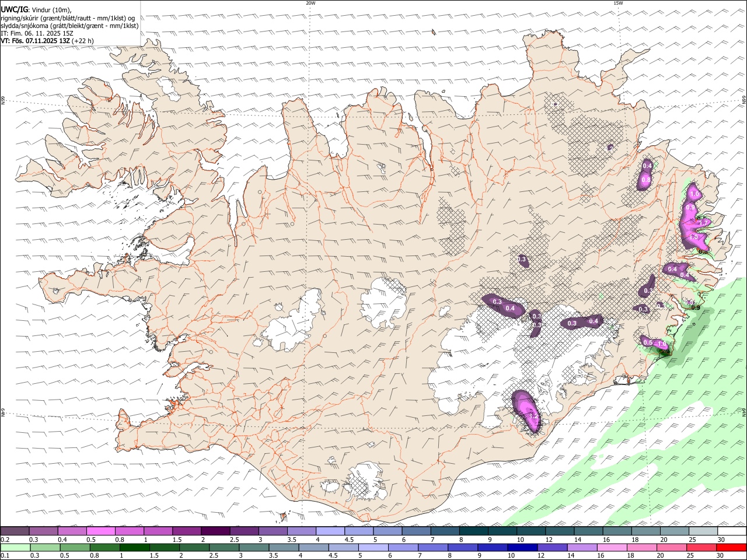Pick the 18 swatch in the upper legend row
The image size is (747, 560).
point(645,531)
